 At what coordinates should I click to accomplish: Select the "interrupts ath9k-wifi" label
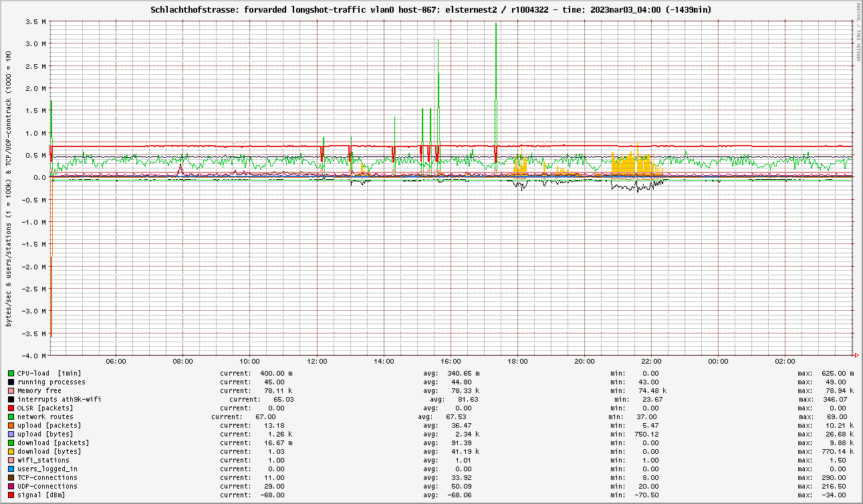[59, 399]
